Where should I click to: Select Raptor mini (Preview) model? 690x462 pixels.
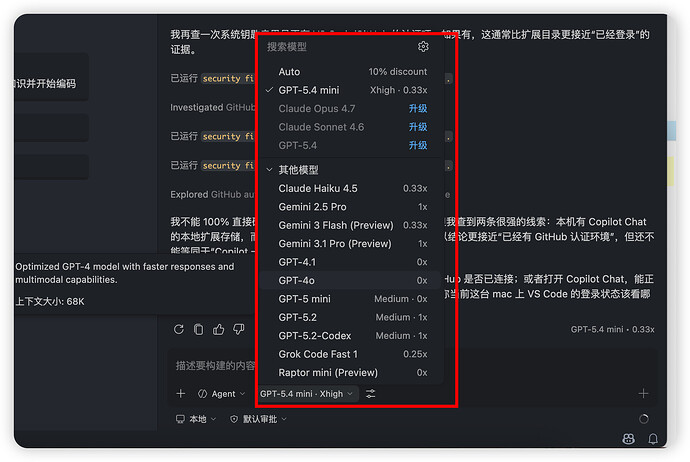point(351,373)
